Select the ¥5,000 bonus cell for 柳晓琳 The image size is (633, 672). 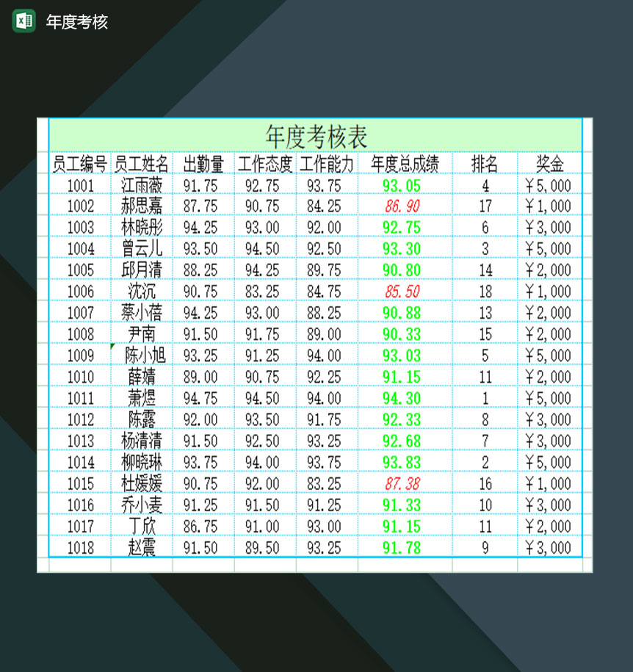pos(551,462)
